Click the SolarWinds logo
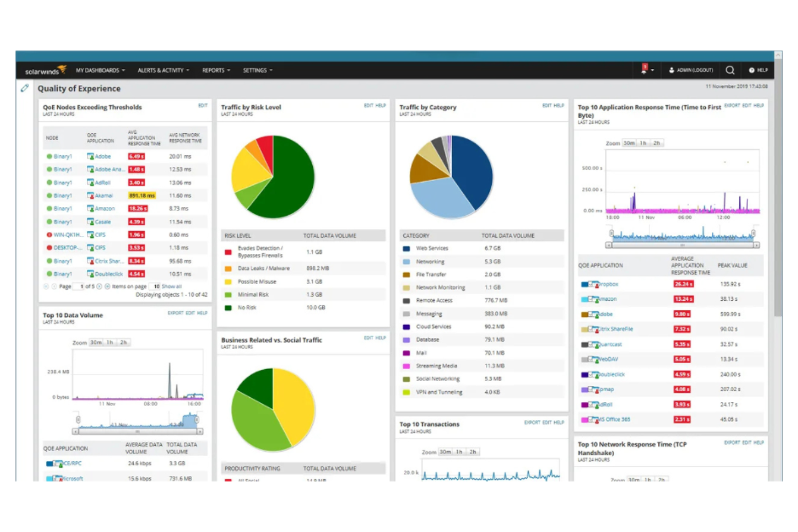 click(x=46, y=70)
